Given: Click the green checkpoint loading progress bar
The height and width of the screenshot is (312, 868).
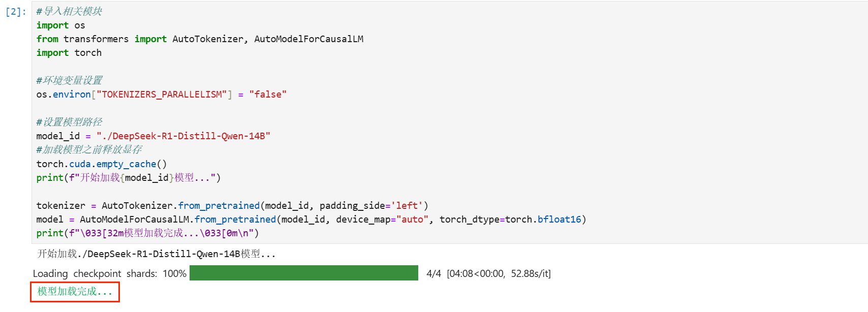Looking at the screenshot, I should point(303,273).
